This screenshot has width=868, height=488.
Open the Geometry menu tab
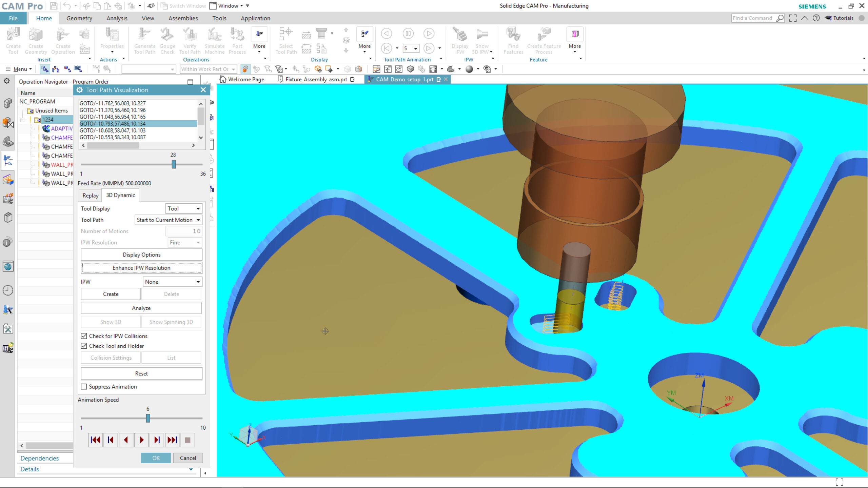click(x=79, y=18)
